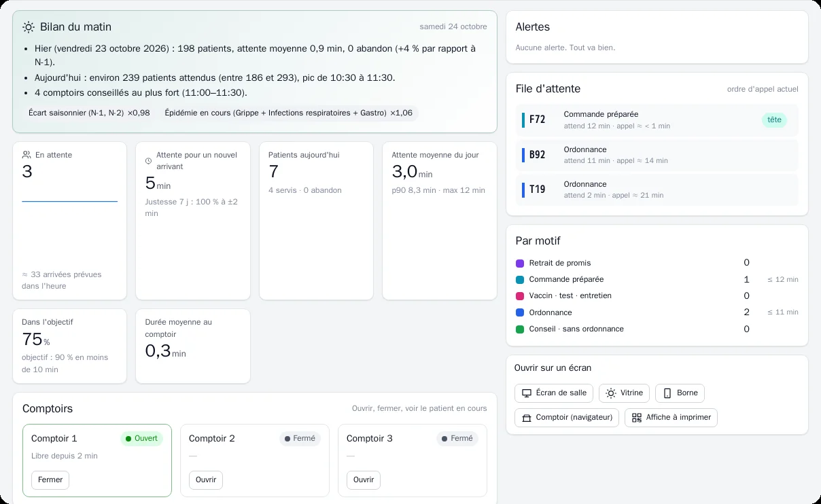
Task: Click 'p90 8,3 min · max 12 min' text
Action: [x=438, y=190]
